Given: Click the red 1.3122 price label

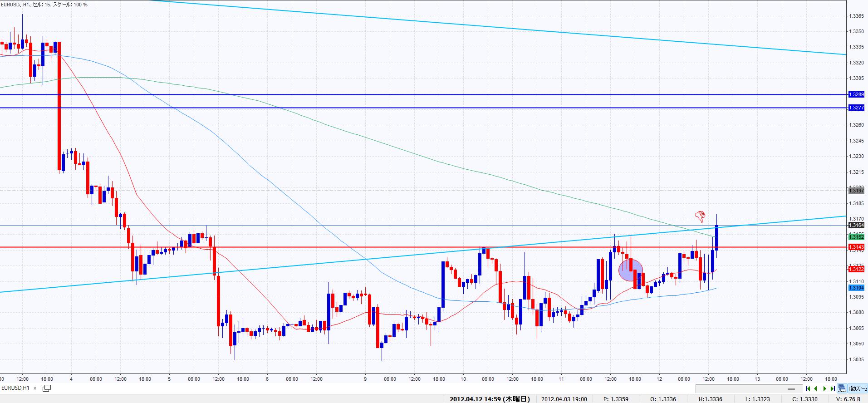Looking at the screenshot, I should click(x=856, y=269).
